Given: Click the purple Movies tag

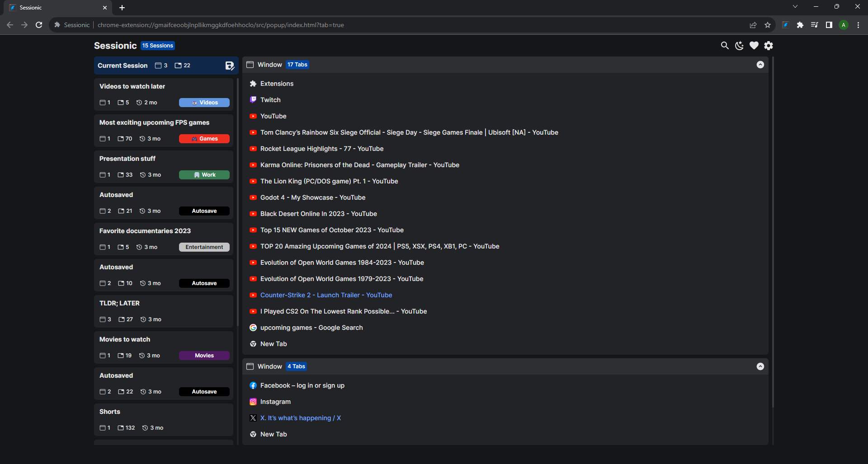Looking at the screenshot, I should point(204,356).
